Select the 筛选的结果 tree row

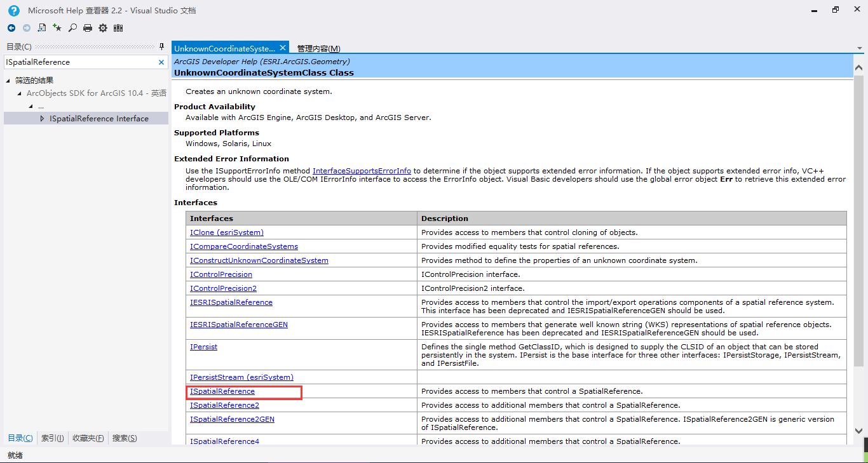(86, 81)
